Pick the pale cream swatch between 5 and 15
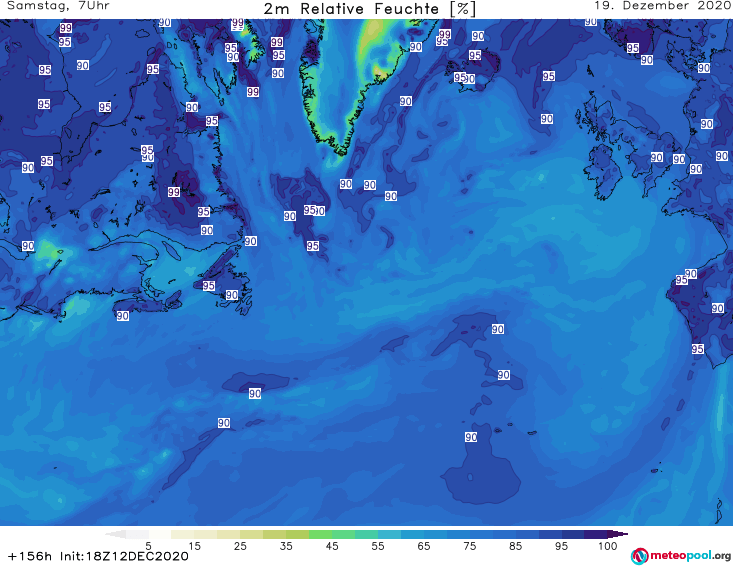The image size is (733, 566). [183, 534]
